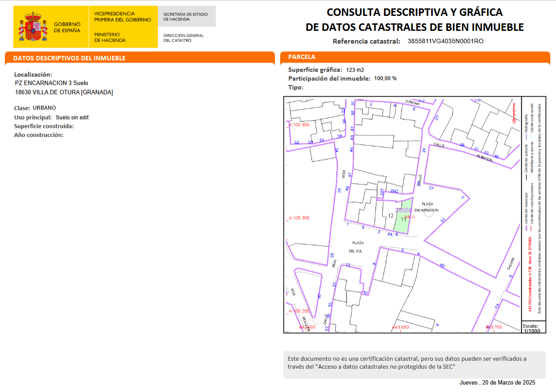Click the 'Acceso a datos catastrales' notice text
The height and width of the screenshot is (392, 556).
tap(406, 362)
